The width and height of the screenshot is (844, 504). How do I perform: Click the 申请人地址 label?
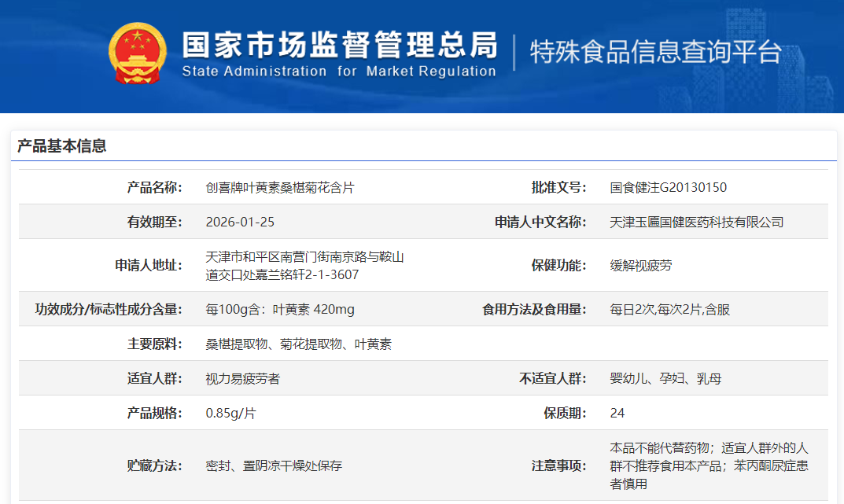(x=149, y=265)
